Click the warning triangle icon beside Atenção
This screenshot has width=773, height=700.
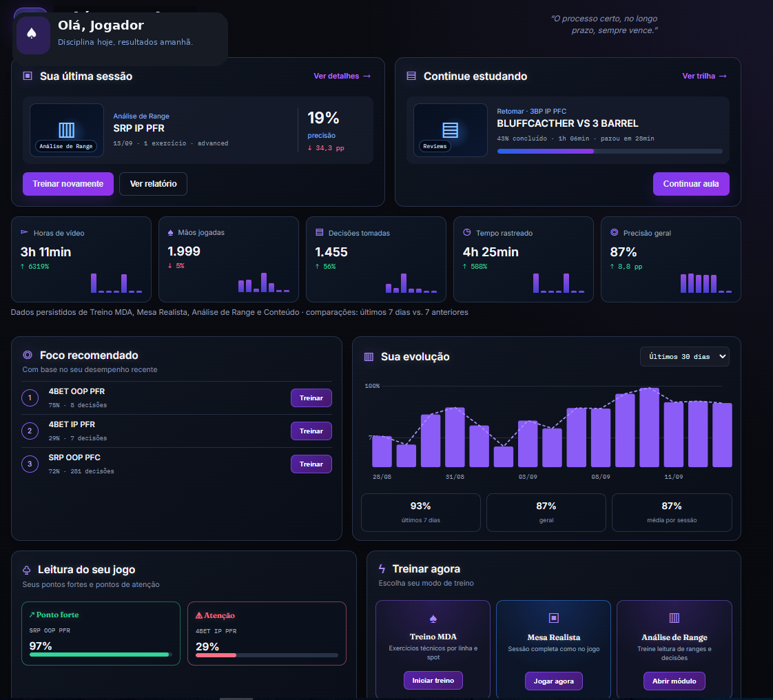[x=199, y=616]
